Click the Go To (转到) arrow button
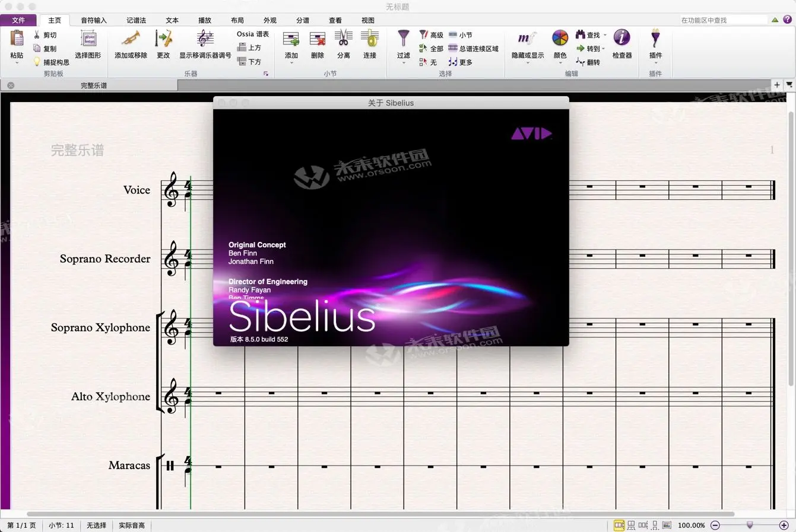Screen dimensions: 796x532 click(x=588, y=49)
